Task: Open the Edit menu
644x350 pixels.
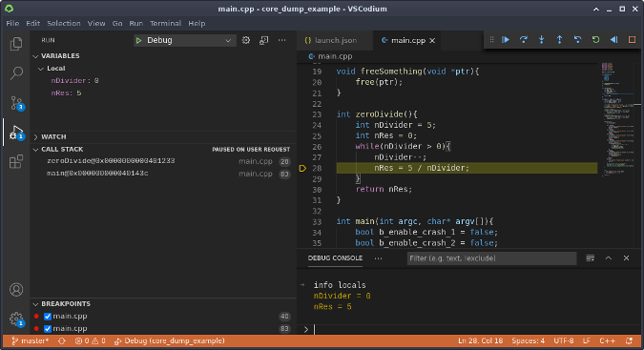Action: click(x=32, y=24)
